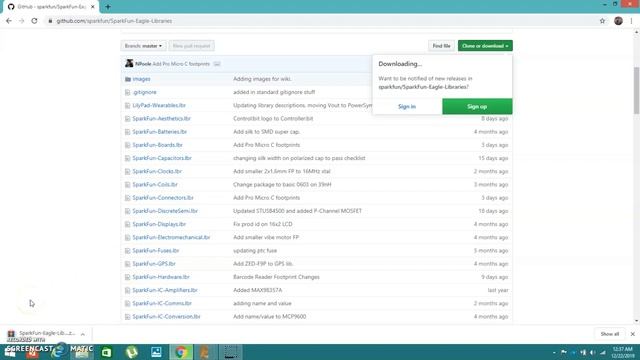
Task: Open SparkFun-IC-Amplifiers.lbr
Action: pos(165,290)
